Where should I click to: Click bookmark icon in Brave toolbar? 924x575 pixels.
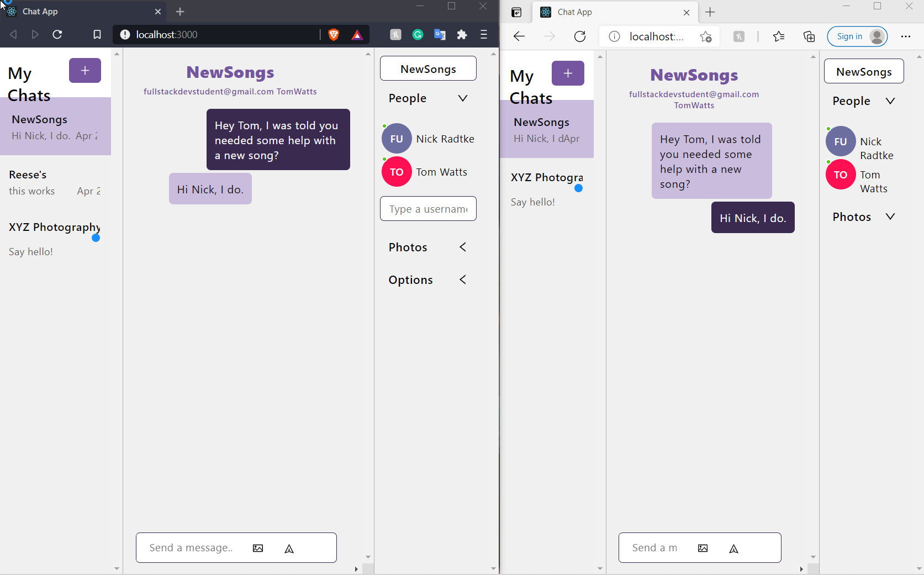pyautogui.click(x=97, y=35)
